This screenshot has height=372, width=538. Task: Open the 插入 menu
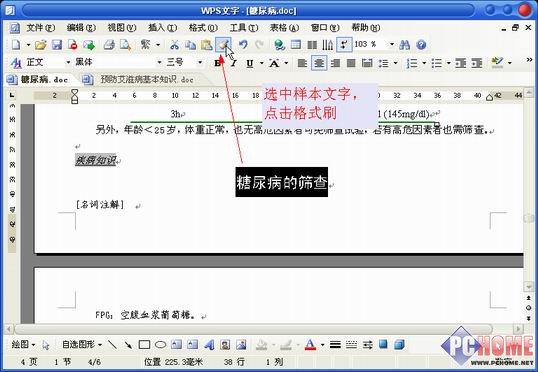(162, 27)
